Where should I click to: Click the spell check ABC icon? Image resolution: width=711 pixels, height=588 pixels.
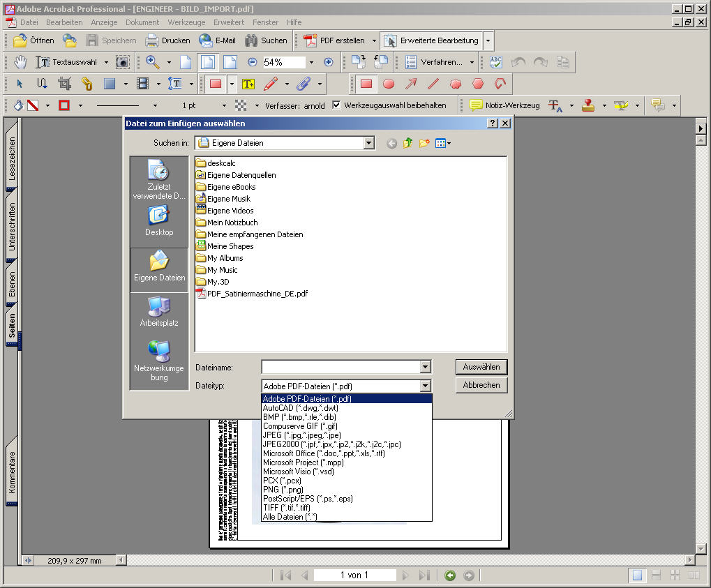(x=495, y=62)
